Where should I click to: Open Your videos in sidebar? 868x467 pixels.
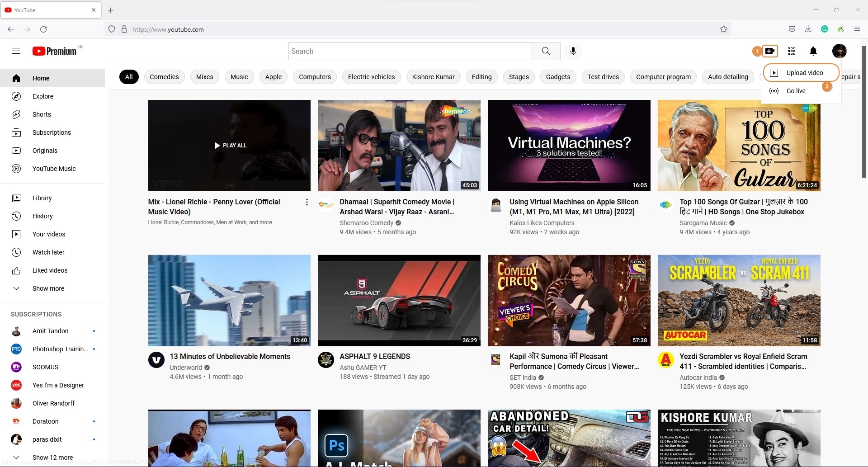click(52, 234)
